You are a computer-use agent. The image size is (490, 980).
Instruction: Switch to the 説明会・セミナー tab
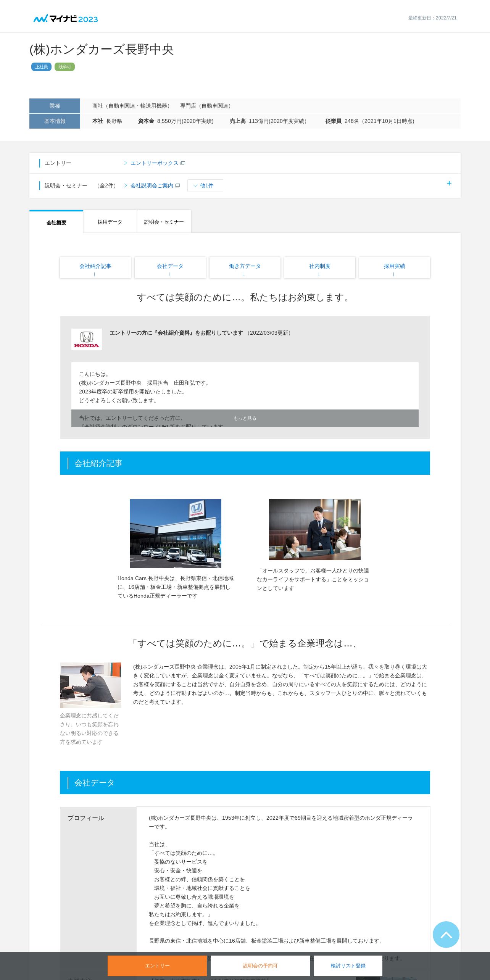coord(164,222)
